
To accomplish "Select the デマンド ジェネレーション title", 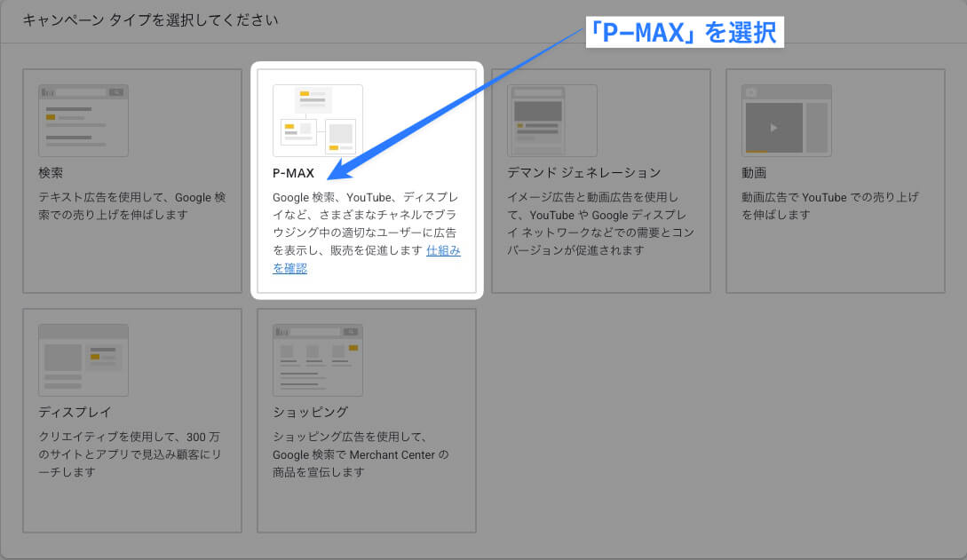I will [583, 172].
